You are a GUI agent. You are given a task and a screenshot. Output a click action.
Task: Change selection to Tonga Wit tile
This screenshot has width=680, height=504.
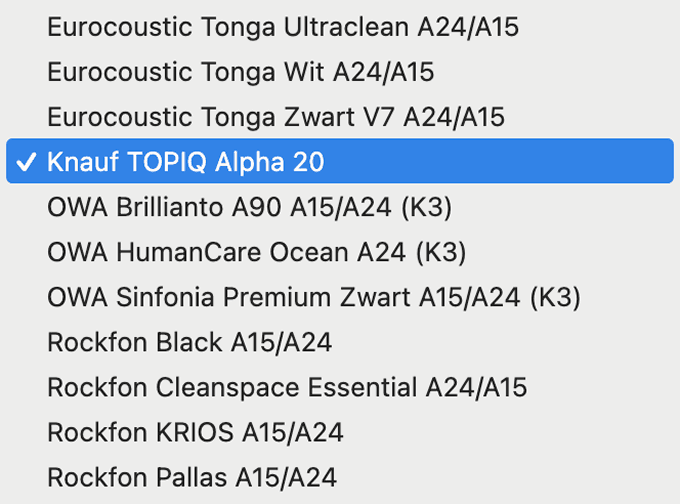point(240,72)
